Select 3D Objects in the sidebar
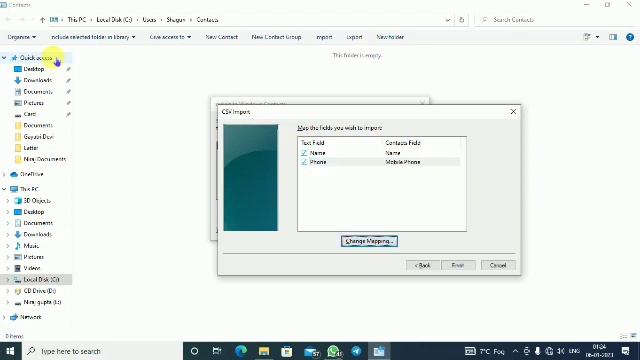640x360 pixels. 37,201
